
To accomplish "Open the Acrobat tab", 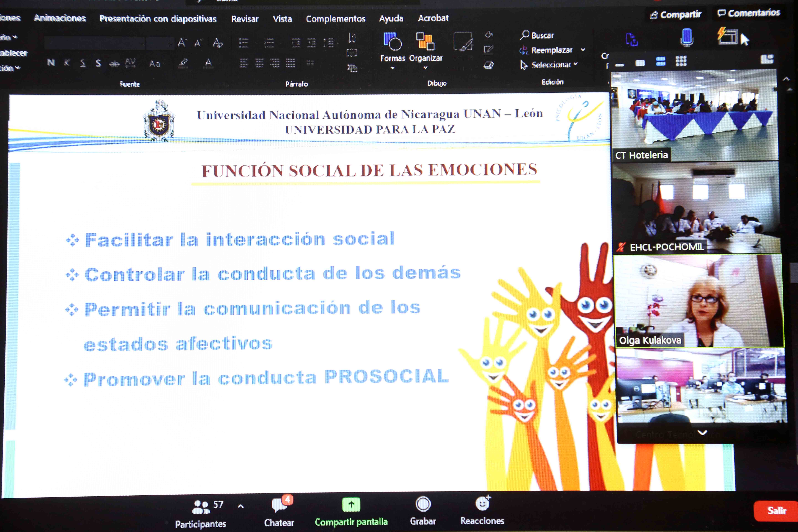I will (433, 18).
